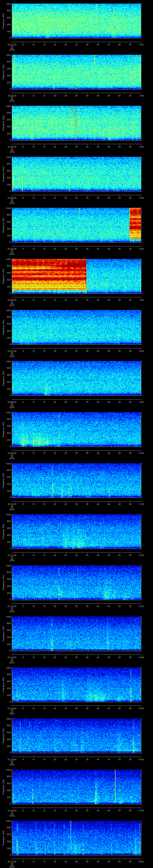The image size is (153, 868).
Task: Click the '22:16:00' start time label
Action: coord(12,810)
